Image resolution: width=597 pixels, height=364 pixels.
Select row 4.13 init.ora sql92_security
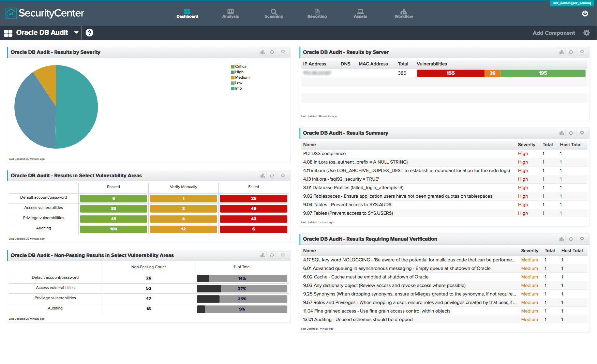click(x=444, y=179)
